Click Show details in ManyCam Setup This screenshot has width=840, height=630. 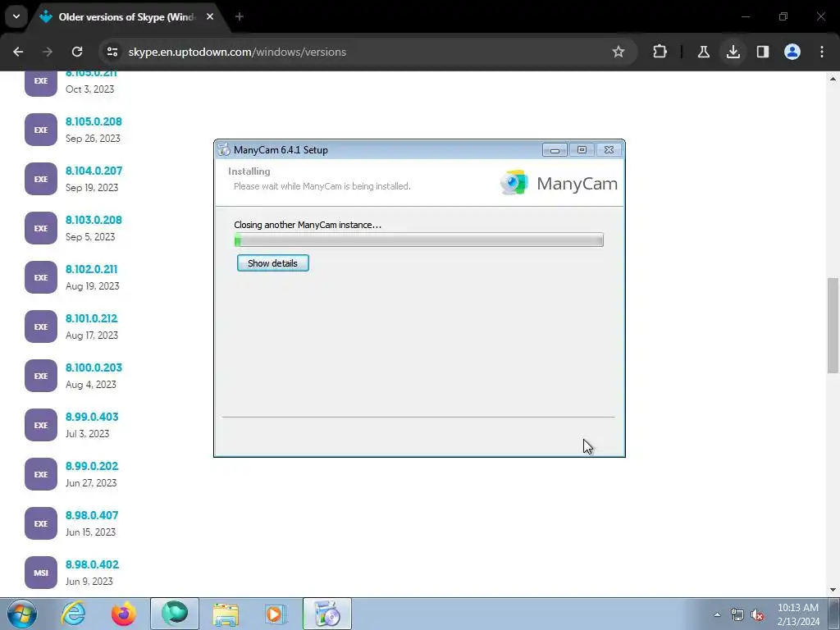[272, 263]
